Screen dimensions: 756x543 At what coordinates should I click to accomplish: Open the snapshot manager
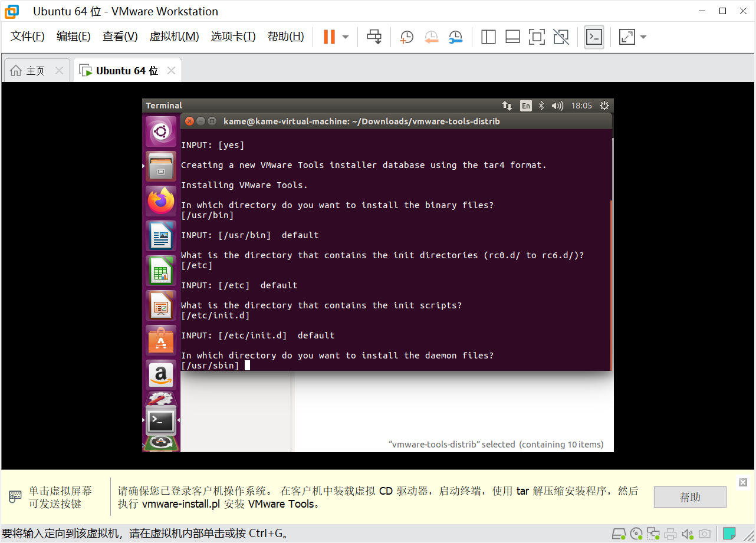click(455, 37)
